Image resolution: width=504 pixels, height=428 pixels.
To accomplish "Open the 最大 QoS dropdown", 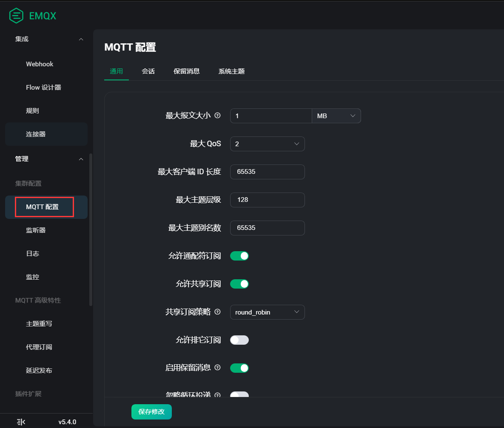I will pyautogui.click(x=268, y=144).
